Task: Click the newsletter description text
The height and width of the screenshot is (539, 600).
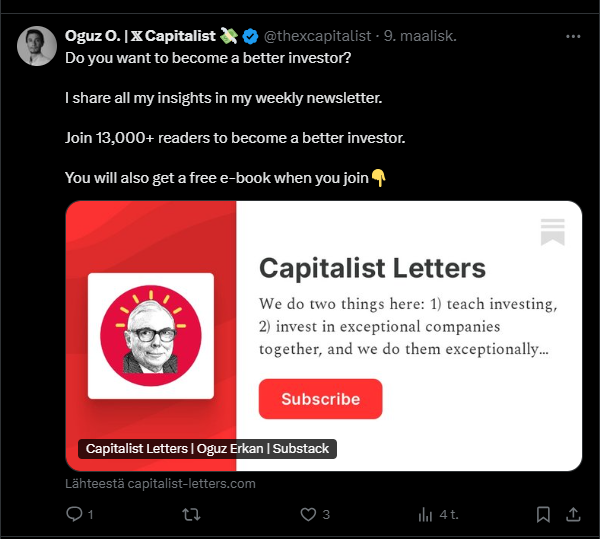Action: coord(408,326)
